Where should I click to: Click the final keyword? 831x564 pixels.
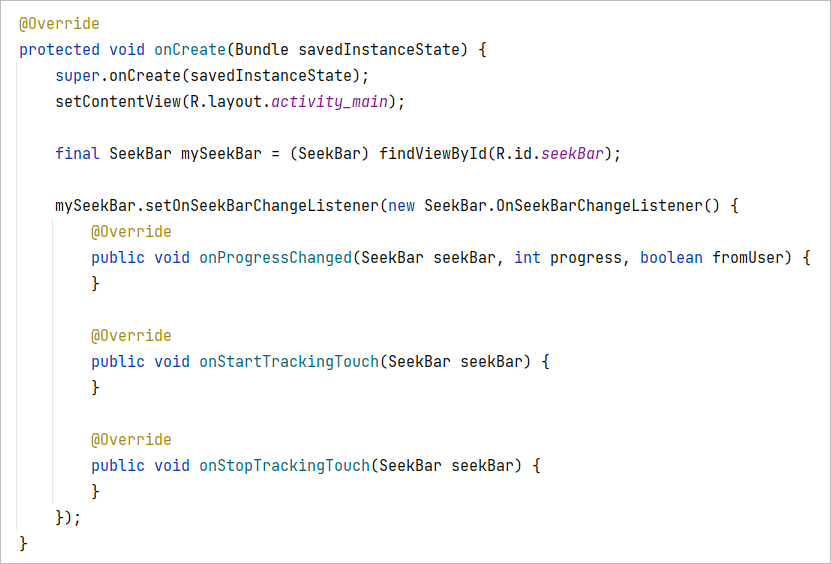(x=77, y=154)
